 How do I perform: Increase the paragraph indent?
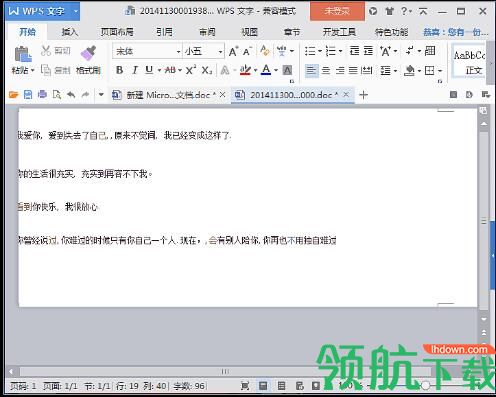pyautogui.click(x=368, y=51)
